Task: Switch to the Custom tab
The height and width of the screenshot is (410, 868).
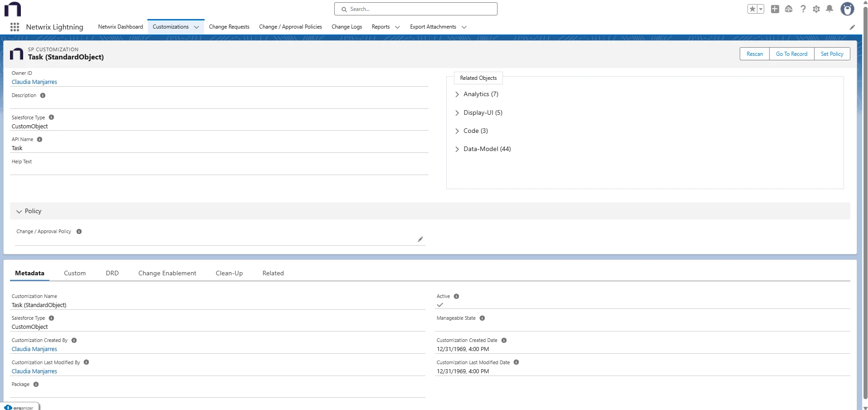Action: (x=75, y=273)
